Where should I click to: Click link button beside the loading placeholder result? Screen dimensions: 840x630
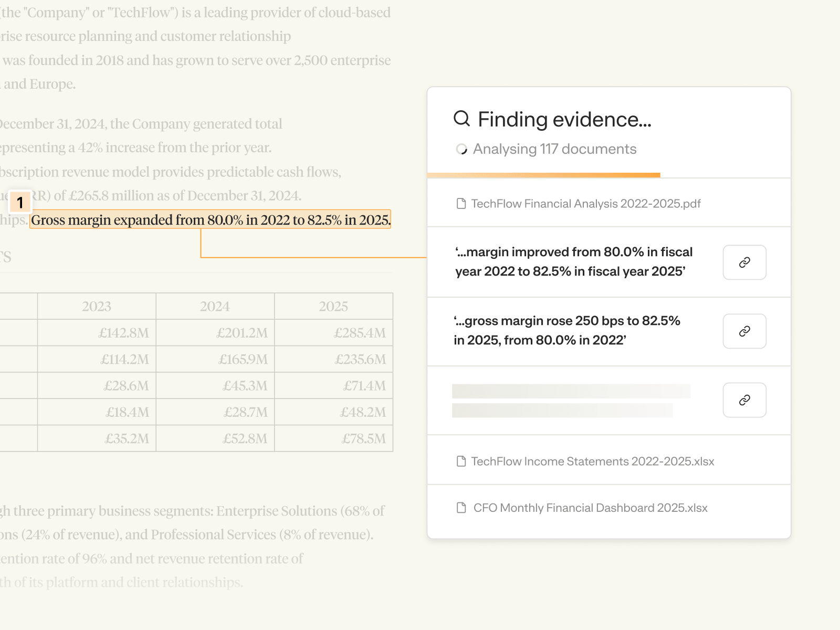point(744,400)
